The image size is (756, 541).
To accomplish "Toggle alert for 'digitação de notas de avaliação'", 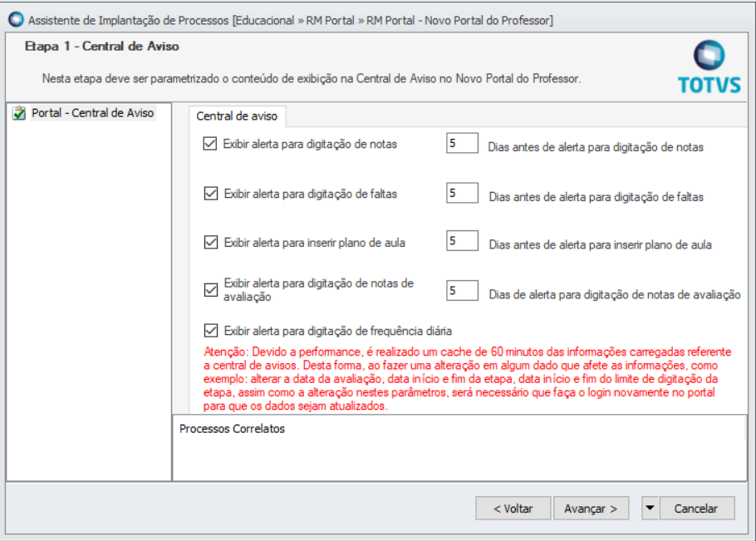I will (210, 290).
